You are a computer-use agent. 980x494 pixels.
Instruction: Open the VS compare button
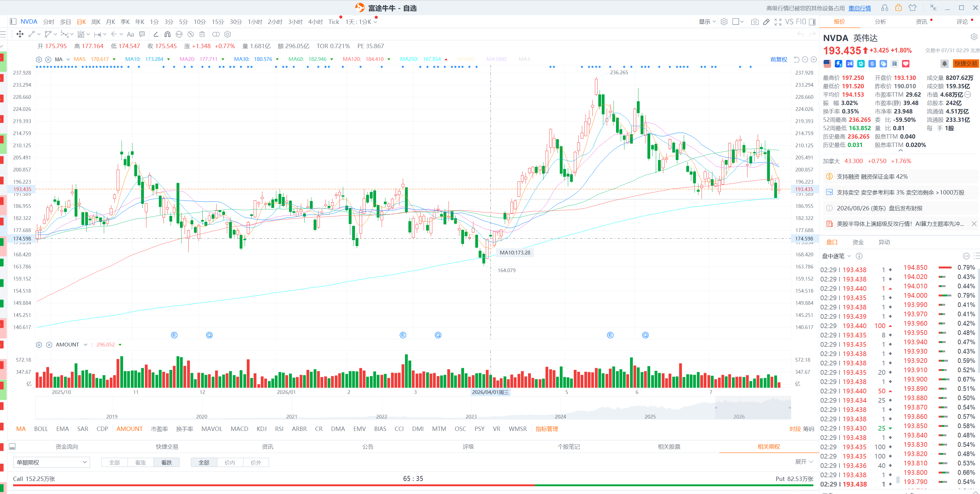coord(789,22)
